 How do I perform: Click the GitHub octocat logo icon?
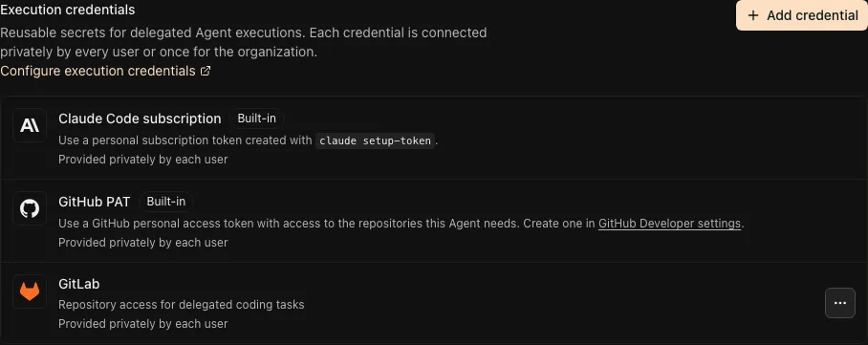pos(30,208)
